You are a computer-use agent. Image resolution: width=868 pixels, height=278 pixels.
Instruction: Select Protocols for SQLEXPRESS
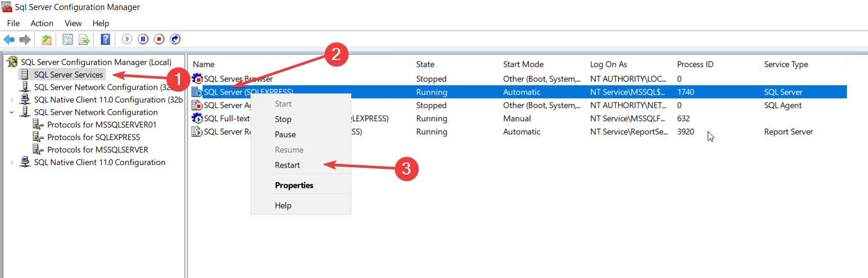pyautogui.click(x=94, y=137)
